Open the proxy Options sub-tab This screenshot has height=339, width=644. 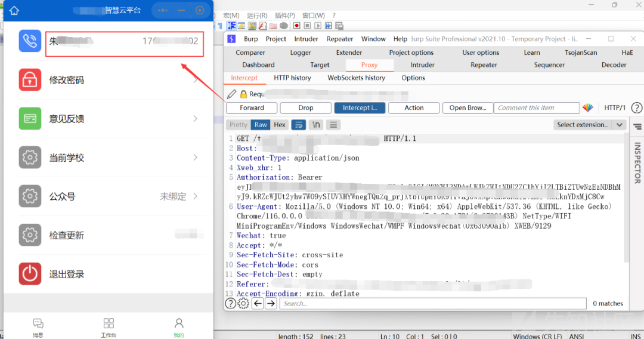click(413, 78)
